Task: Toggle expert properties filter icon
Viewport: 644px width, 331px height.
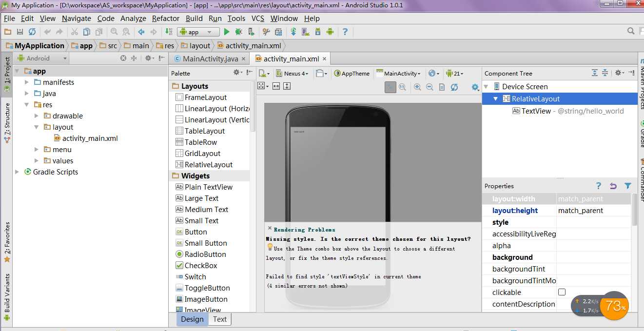Action: 628,186
